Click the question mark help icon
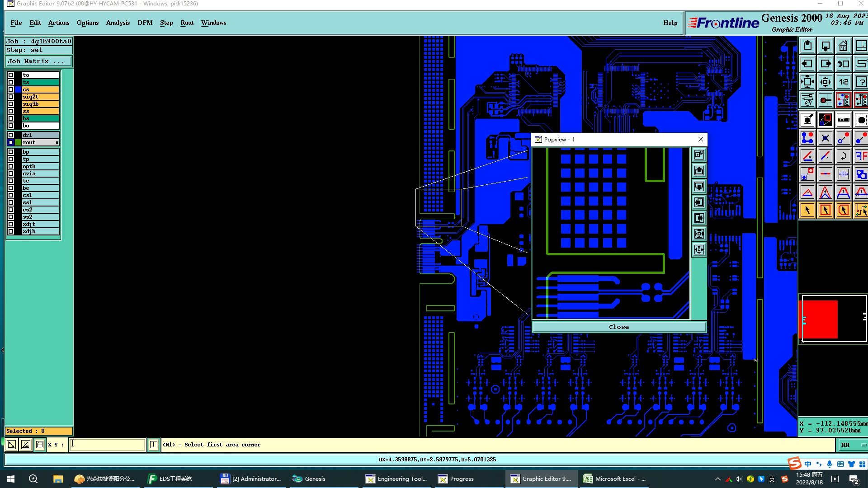 [861, 82]
